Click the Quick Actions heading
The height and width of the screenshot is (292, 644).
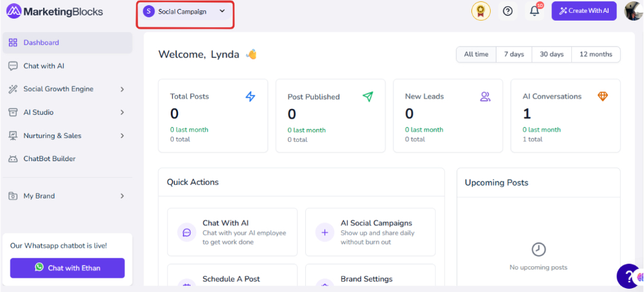[x=193, y=182]
